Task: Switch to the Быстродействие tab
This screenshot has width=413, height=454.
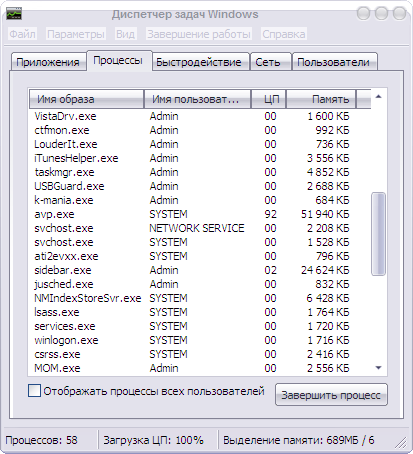Action: [199, 62]
